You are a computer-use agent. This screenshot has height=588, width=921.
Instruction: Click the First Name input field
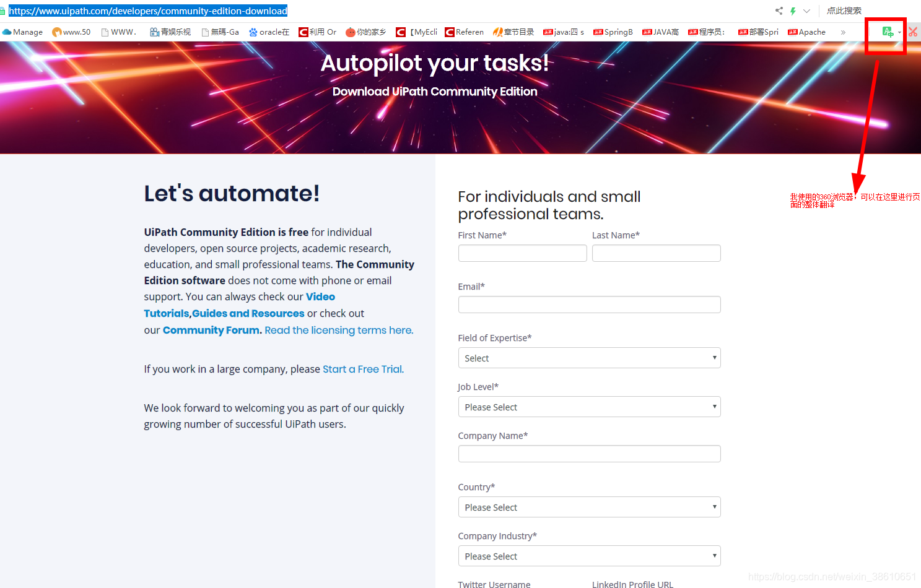coord(522,253)
